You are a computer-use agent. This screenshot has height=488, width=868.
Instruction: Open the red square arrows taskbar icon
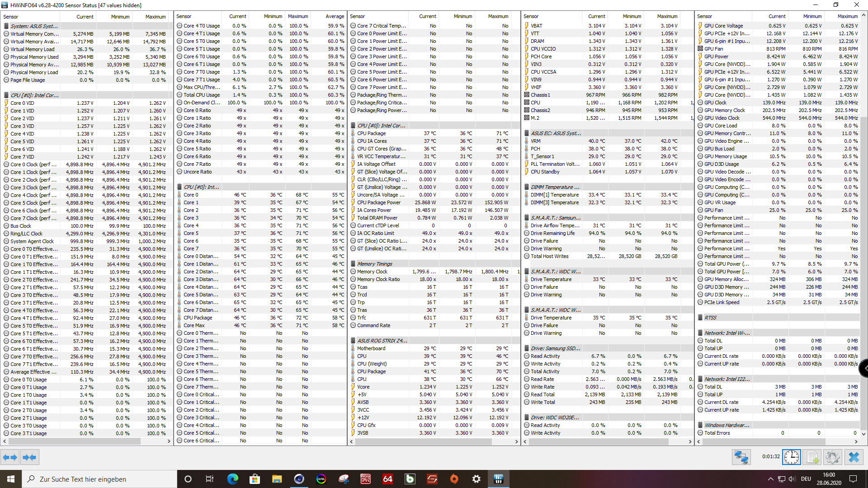(432, 479)
